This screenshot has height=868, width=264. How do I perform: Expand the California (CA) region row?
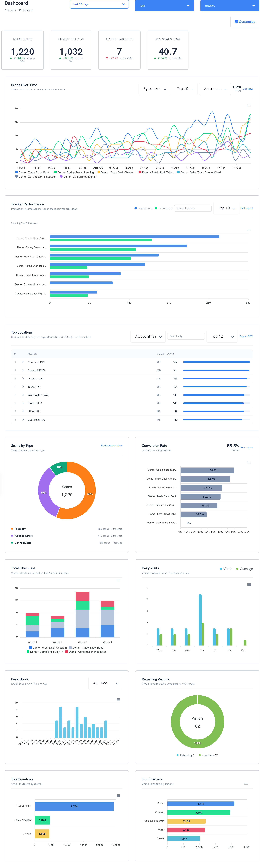coord(23,420)
